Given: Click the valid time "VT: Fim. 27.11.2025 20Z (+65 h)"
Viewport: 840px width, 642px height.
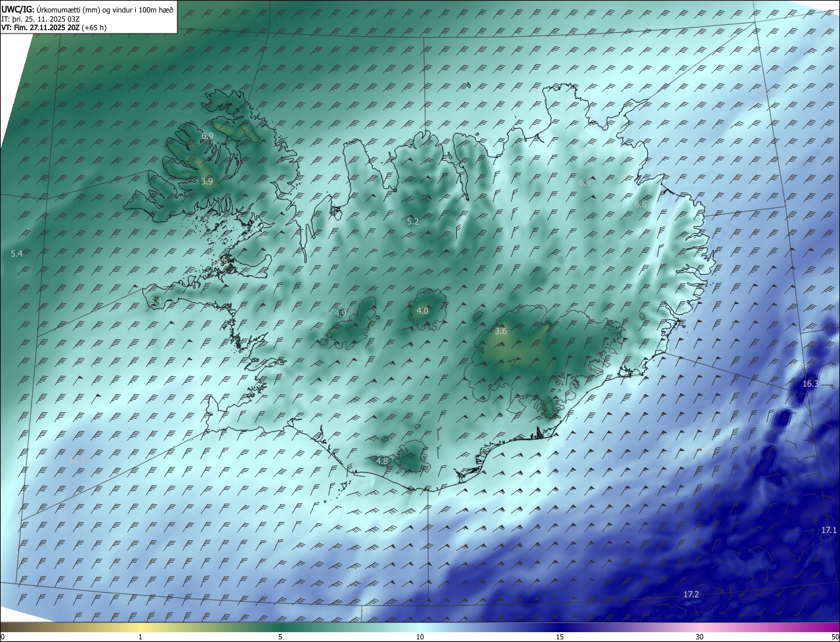Looking at the screenshot, I should coord(54,28).
